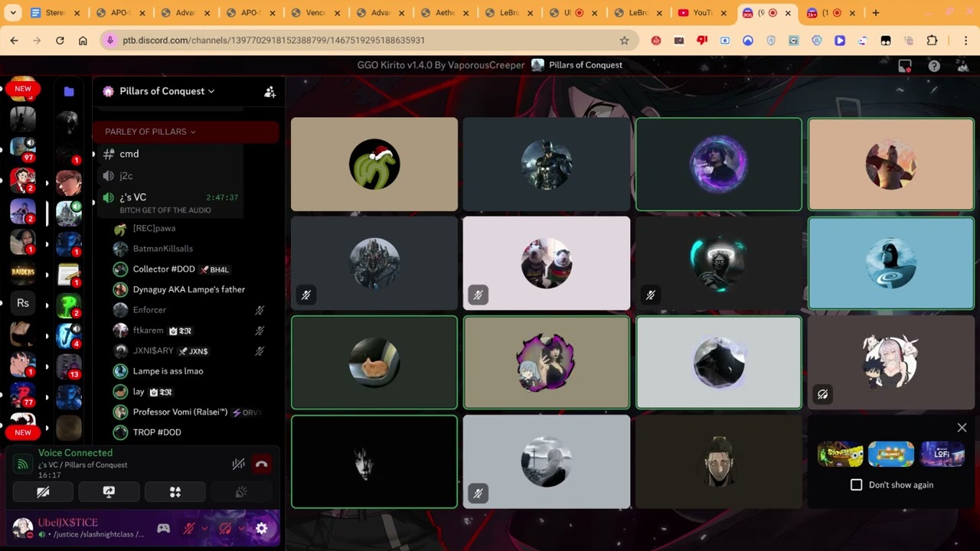The image size is (980, 551).
Task: Toggle deafen headphones in user panel
Action: click(225, 528)
